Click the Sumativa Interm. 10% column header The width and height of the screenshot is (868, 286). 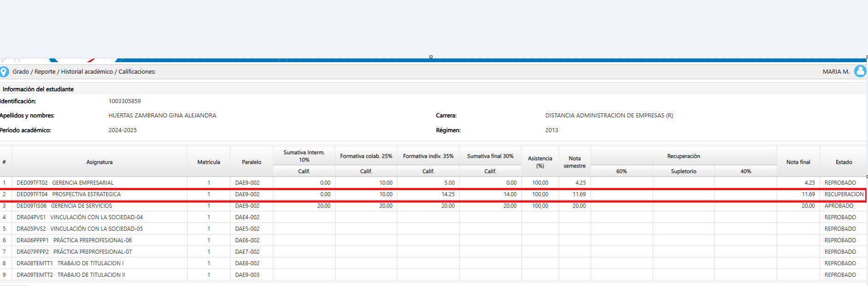(304, 156)
